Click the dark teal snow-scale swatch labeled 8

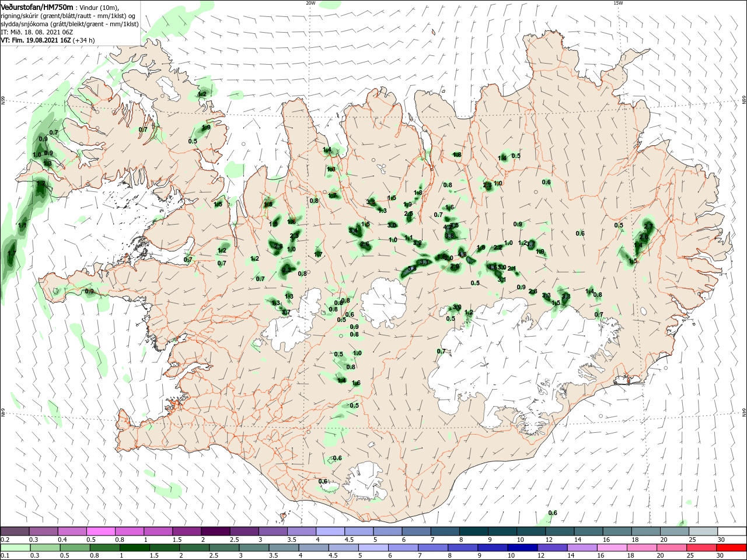click(x=473, y=531)
